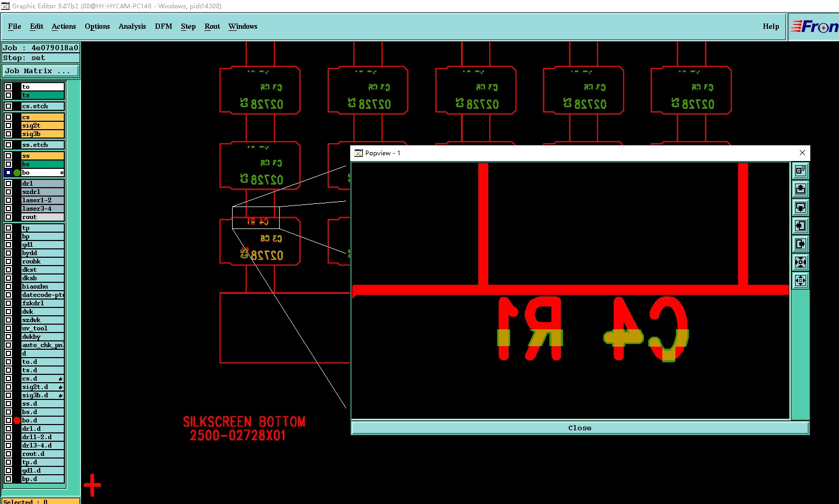Select layer roubk in the list

point(42,261)
